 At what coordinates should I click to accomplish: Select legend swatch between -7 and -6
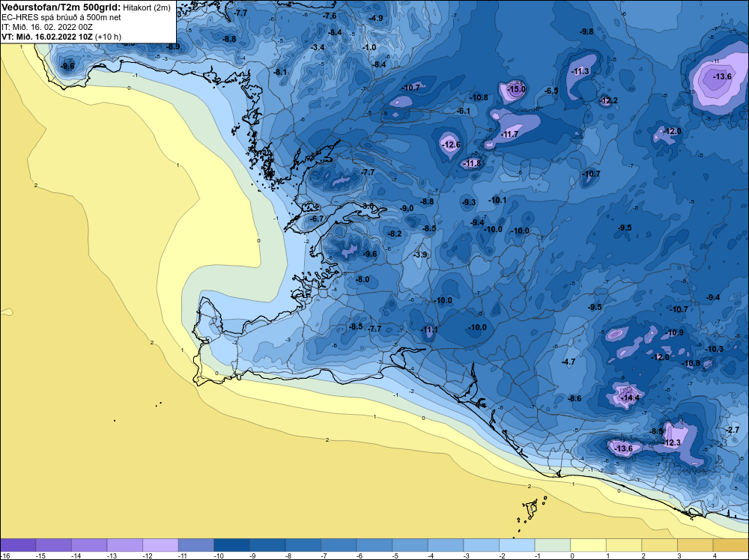pos(339,545)
